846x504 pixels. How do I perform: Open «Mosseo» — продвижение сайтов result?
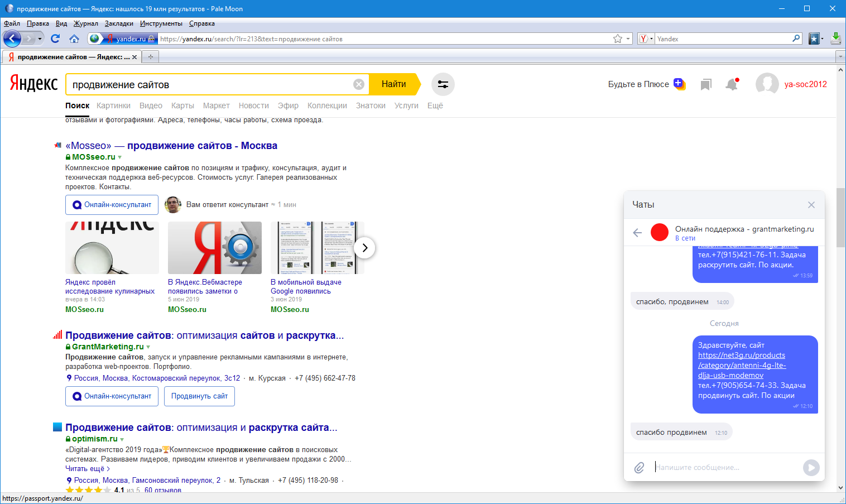[x=171, y=146]
